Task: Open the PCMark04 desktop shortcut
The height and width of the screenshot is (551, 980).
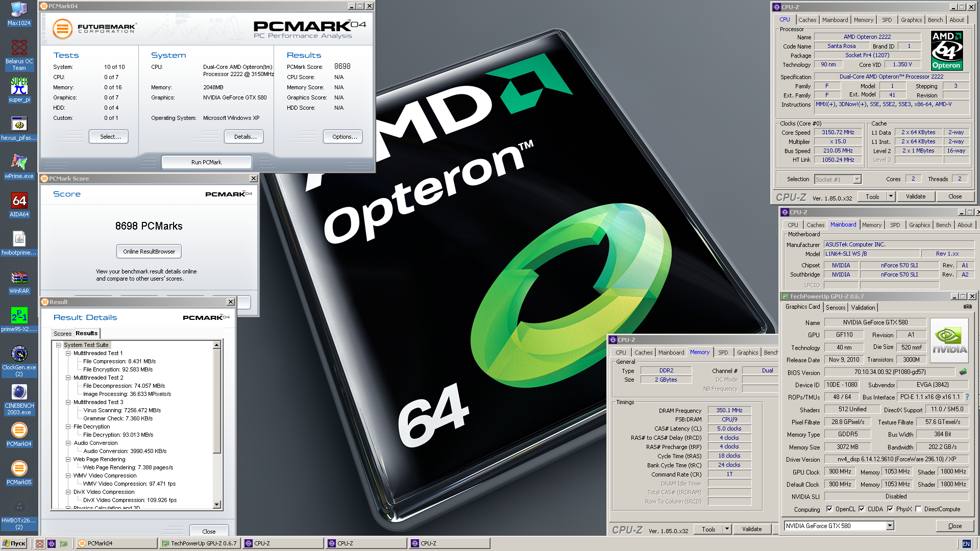Action: click(19, 434)
